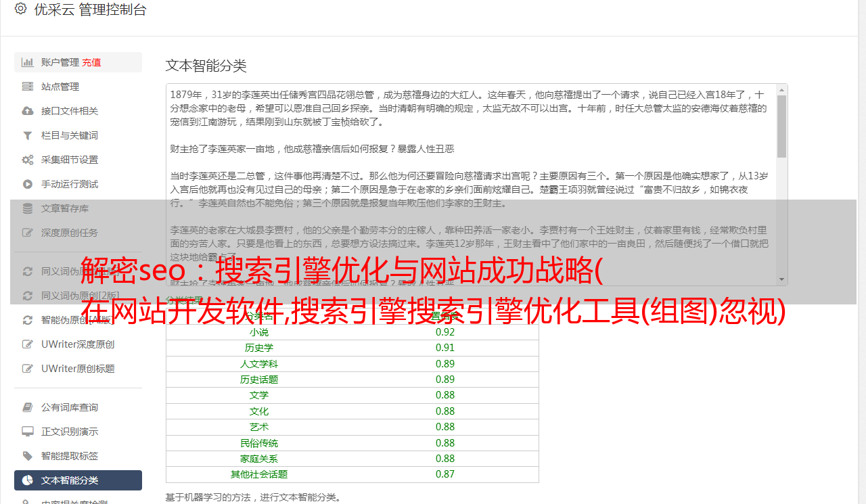Viewport: 866px width, 504px height.
Task: Click the 0.91 confidence value
Action: pyautogui.click(x=445, y=348)
